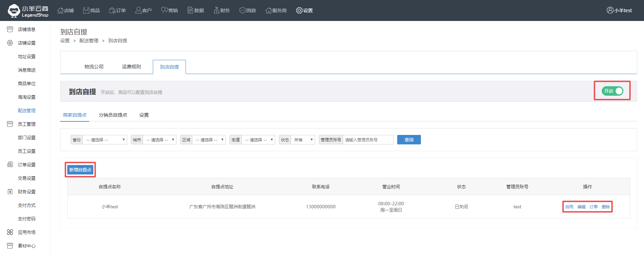The height and width of the screenshot is (257, 644).
Task: Open the 商品 bag icon in top bar
Action: [86, 10]
